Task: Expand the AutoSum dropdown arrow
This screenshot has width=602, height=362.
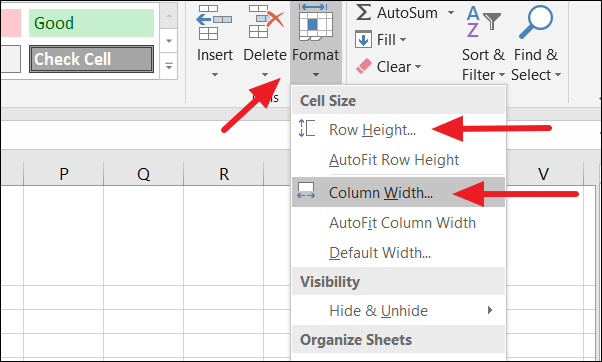Action: (x=451, y=13)
